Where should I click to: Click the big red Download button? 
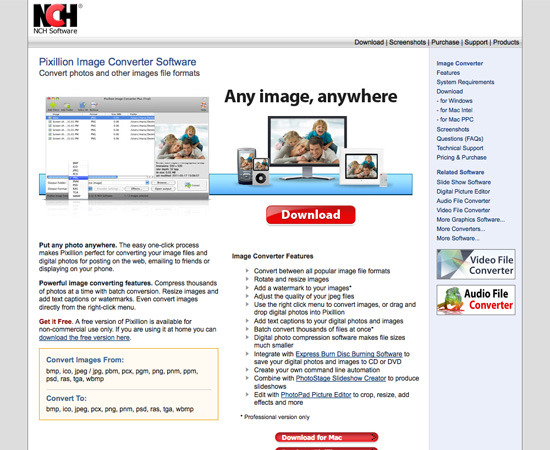coord(311,215)
